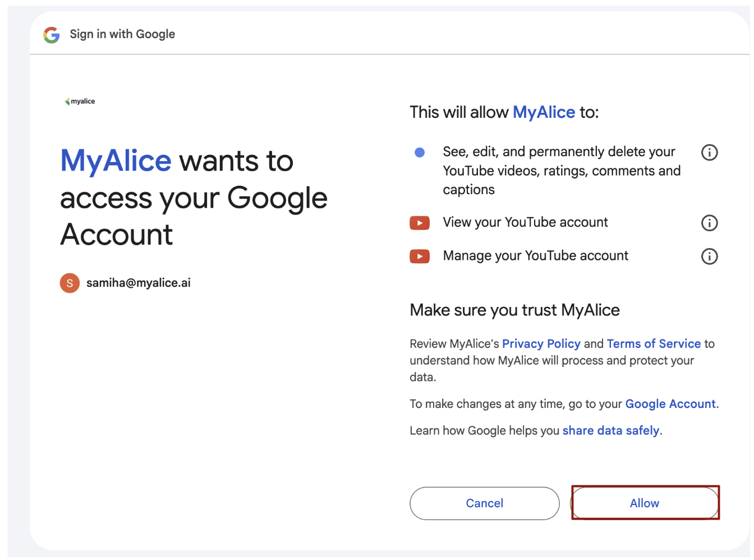The image size is (754, 560).
Task: Click the MyAlice link in 'This will allow'
Action: [x=544, y=112]
